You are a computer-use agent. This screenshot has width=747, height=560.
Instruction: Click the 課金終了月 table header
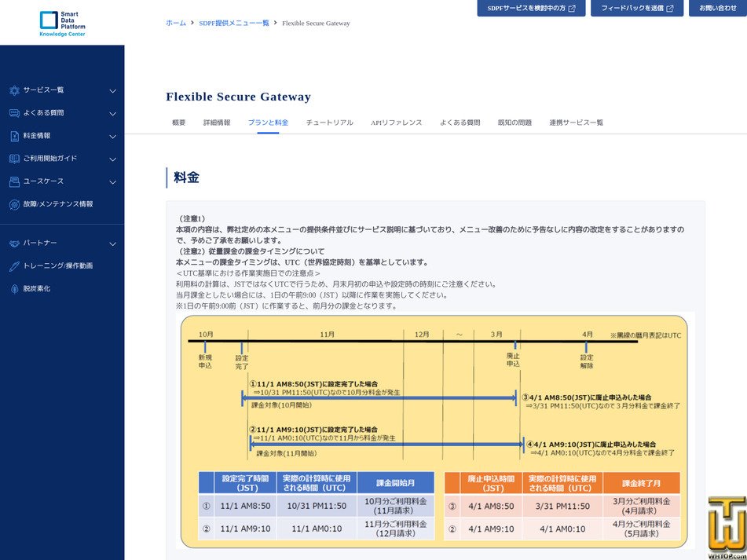click(641, 483)
